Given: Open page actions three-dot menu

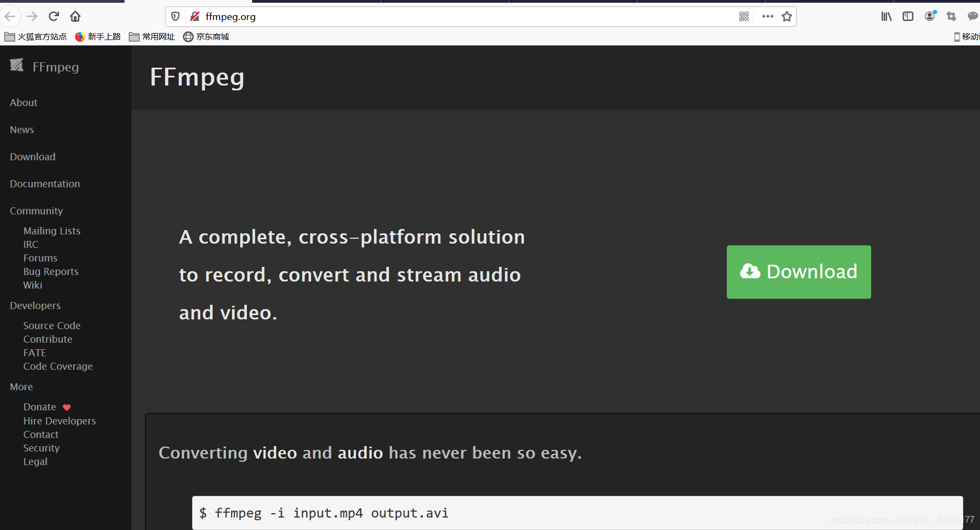Looking at the screenshot, I should click(x=767, y=17).
